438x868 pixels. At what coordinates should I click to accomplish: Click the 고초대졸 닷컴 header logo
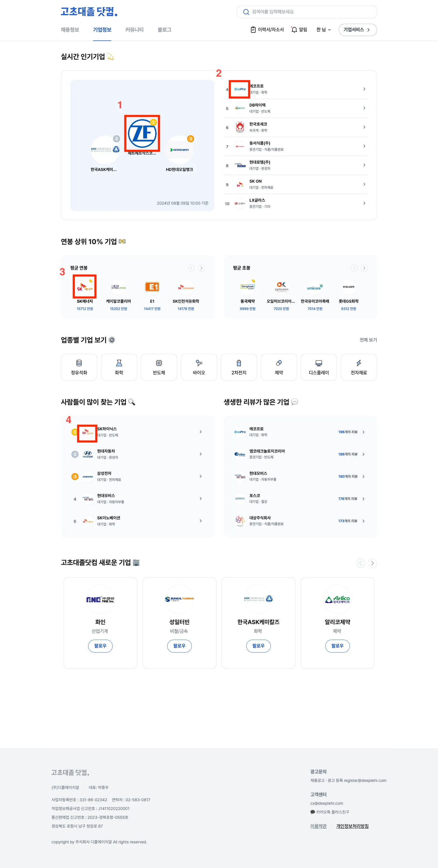(89, 11)
